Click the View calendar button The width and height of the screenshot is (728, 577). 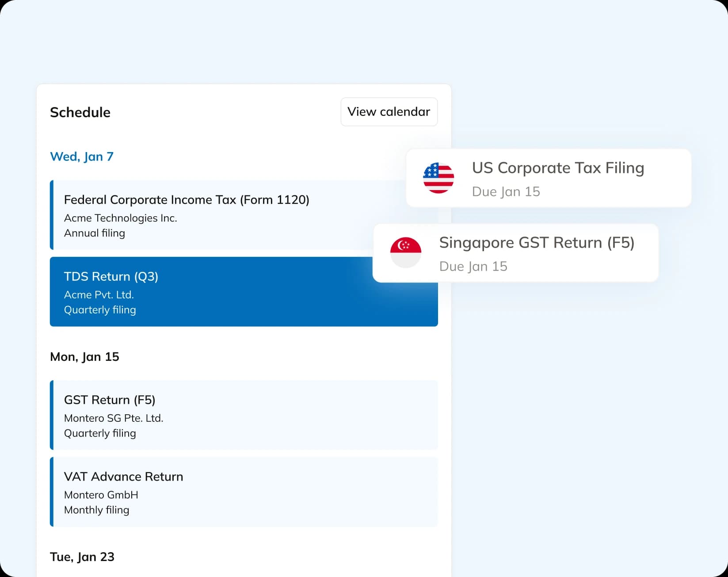[x=389, y=112]
